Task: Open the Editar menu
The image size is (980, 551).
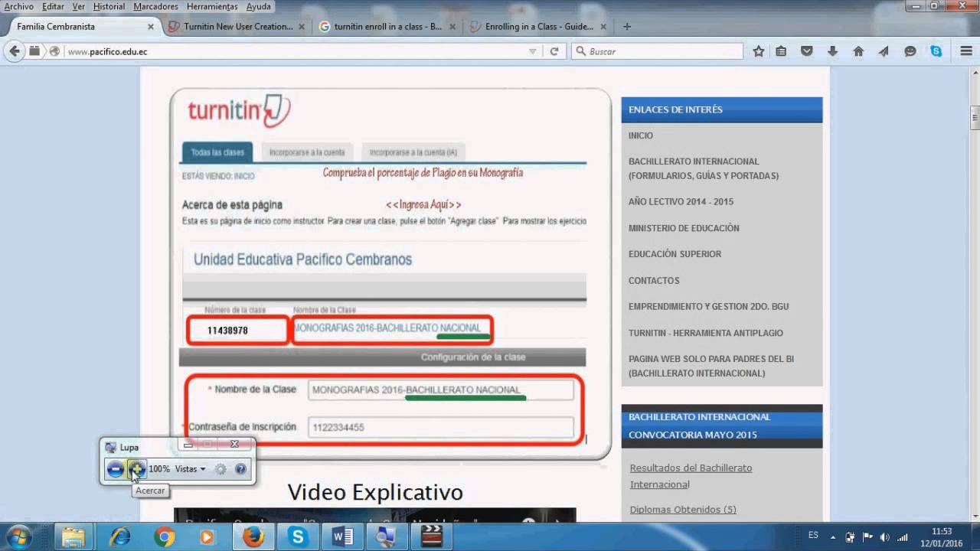Action: 53,6
